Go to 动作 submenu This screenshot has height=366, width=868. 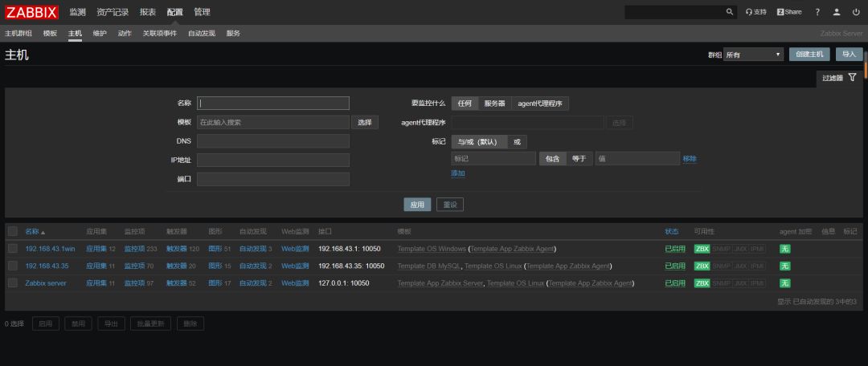click(125, 33)
